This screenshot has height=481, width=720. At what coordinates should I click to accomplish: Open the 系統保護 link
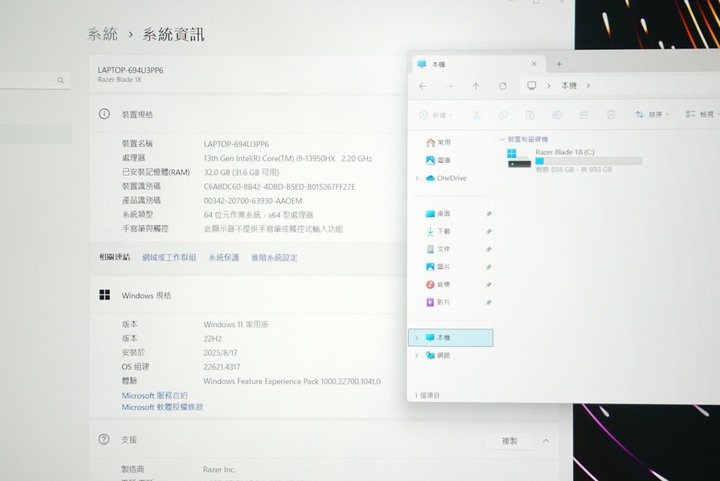tap(224, 257)
